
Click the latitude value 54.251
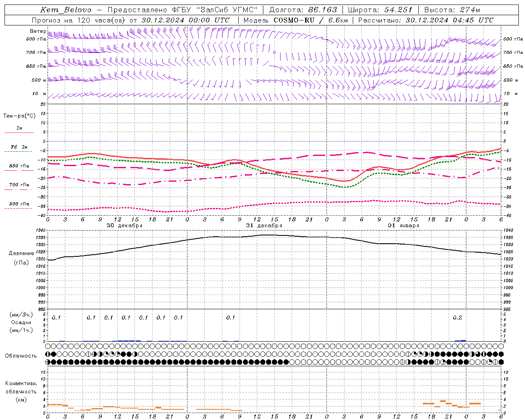click(x=398, y=10)
